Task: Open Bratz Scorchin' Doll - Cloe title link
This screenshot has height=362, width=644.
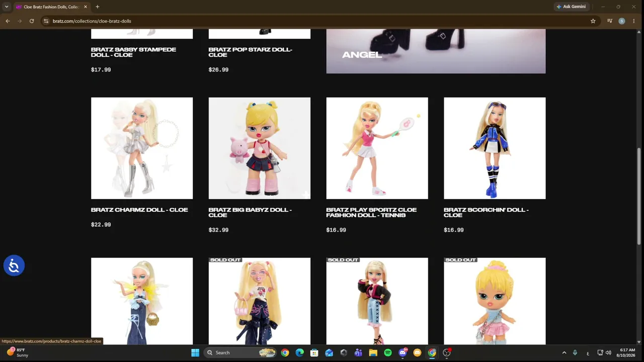Action: (x=486, y=212)
